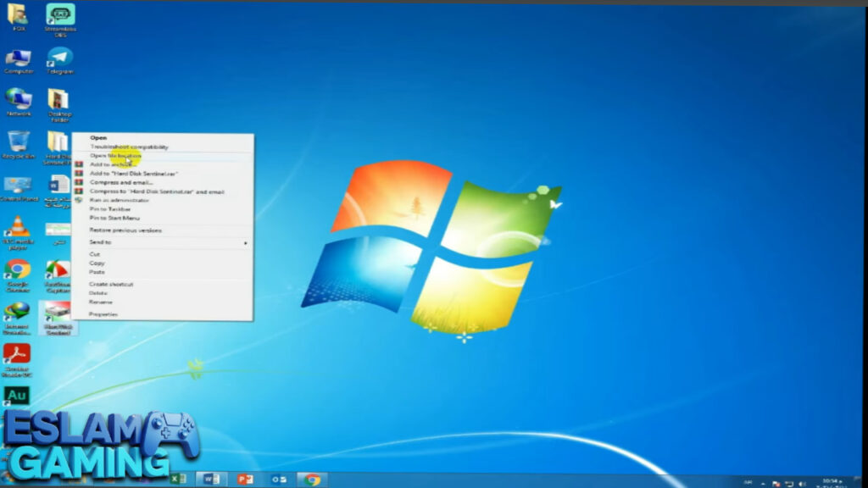
Task: Select the Google Chrome desktop shortcut
Action: coord(18,271)
